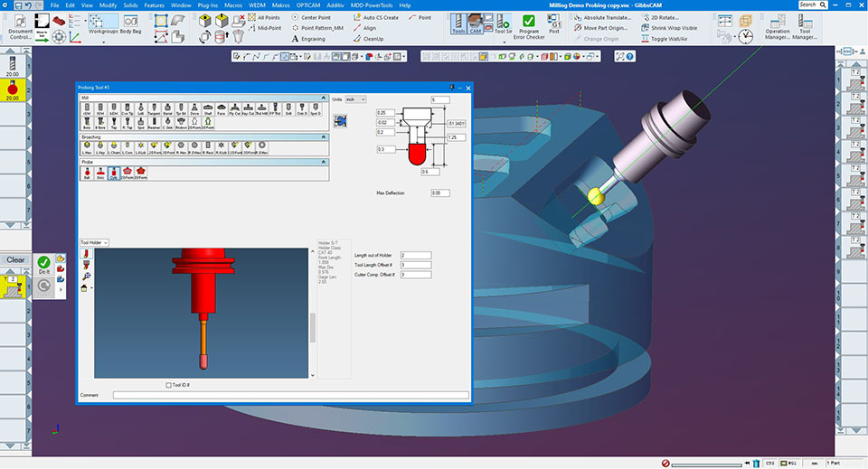
Task: Choose the Drill tool in Mill section
Action: [x=288, y=110]
